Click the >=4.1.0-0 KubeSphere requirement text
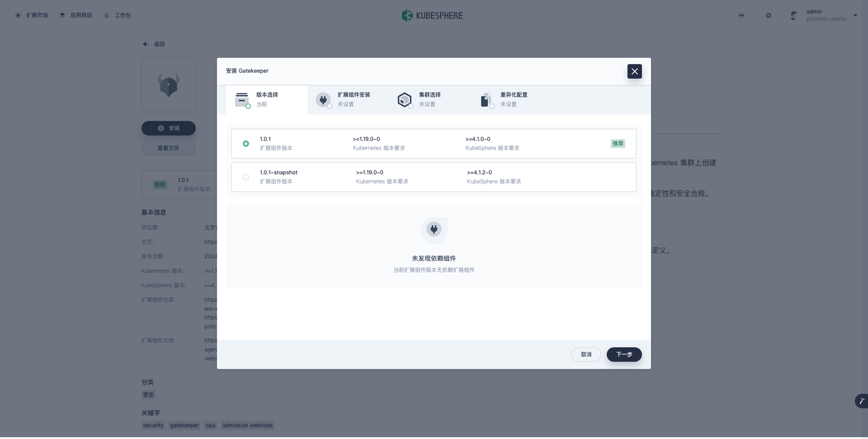The width and height of the screenshot is (868, 439). tap(478, 139)
